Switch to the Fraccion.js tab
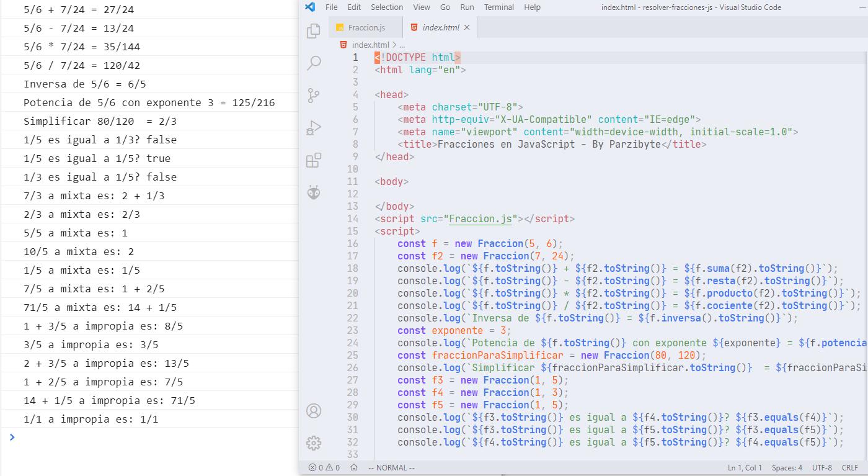The image size is (868, 476). coord(366,27)
